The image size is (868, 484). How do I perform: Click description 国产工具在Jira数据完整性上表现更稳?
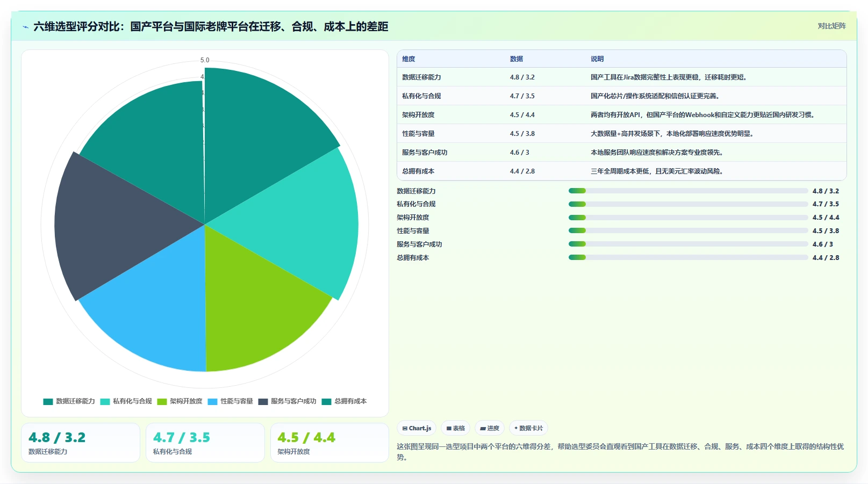tap(669, 77)
